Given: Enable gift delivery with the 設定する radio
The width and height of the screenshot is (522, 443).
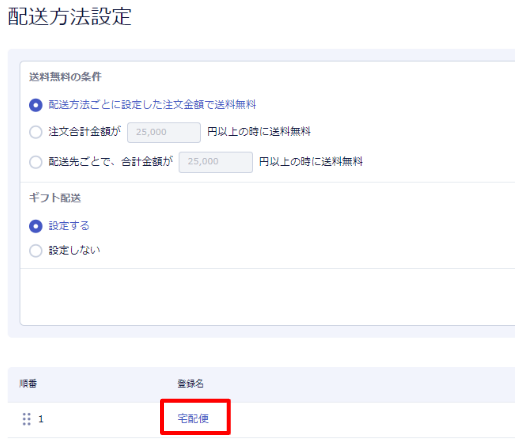Looking at the screenshot, I should pyautogui.click(x=36, y=226).
